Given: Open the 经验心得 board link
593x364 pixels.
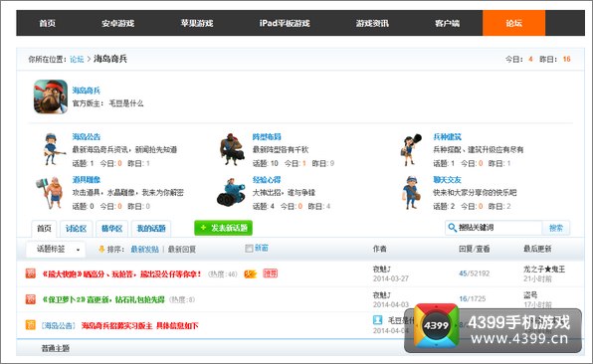Looking at the screenshot, I should coord(267,180).
